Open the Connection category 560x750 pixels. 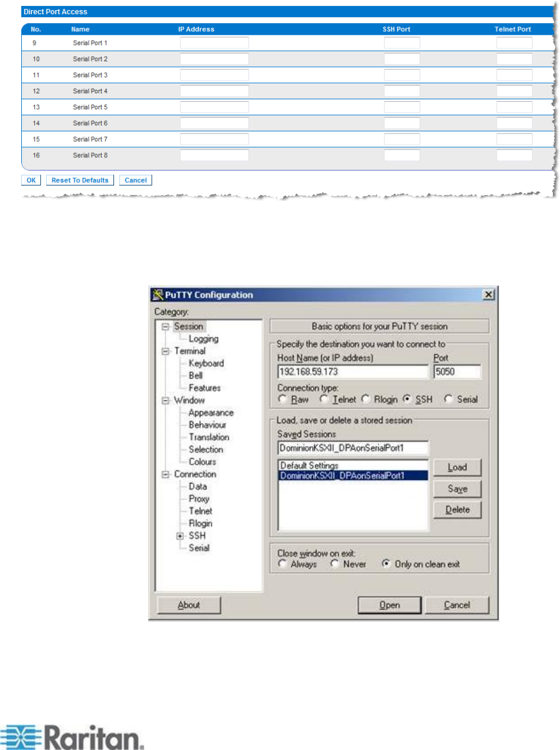click(x=195, y=474)
